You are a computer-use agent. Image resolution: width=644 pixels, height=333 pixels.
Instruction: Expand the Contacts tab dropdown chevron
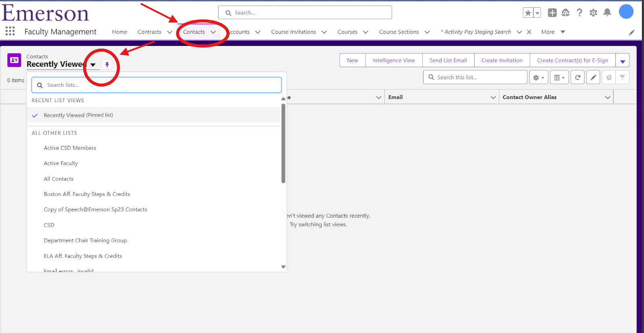213,32
